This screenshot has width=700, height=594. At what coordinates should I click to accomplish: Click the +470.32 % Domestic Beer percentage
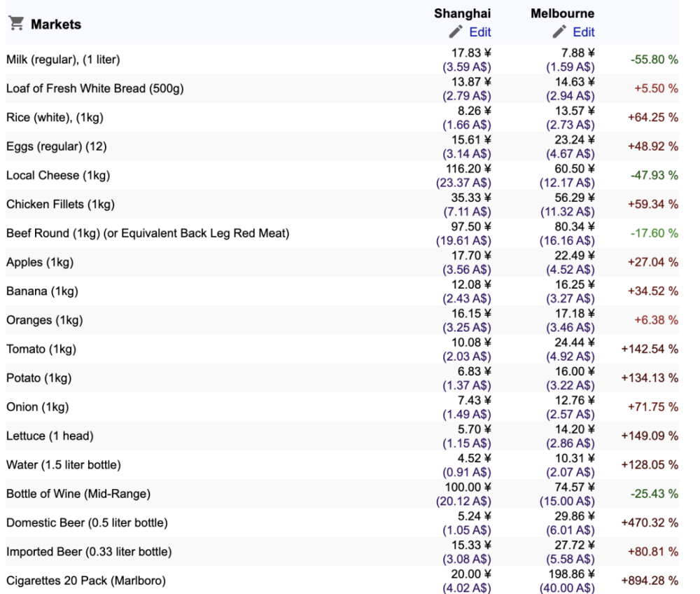(650, 523)
